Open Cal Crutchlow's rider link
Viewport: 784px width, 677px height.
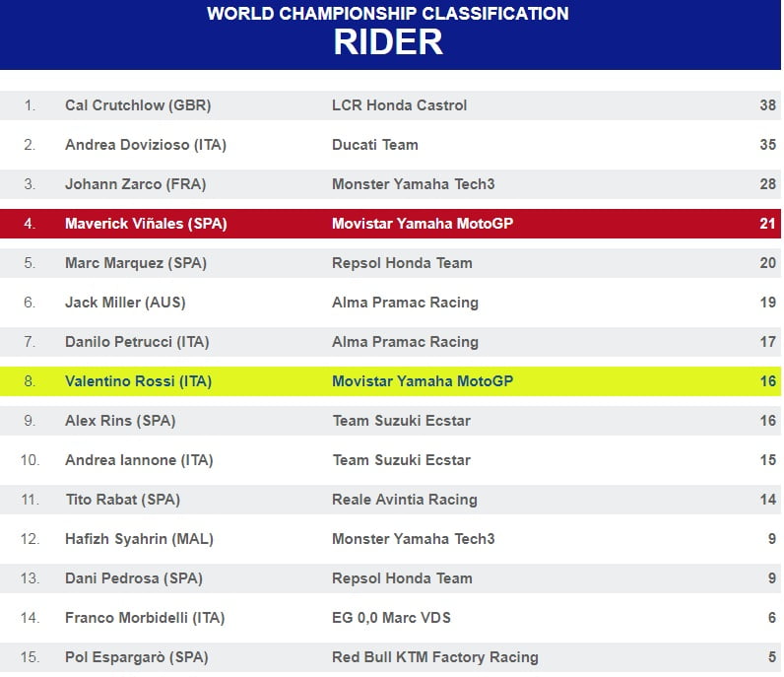click(x=138, y=105)
